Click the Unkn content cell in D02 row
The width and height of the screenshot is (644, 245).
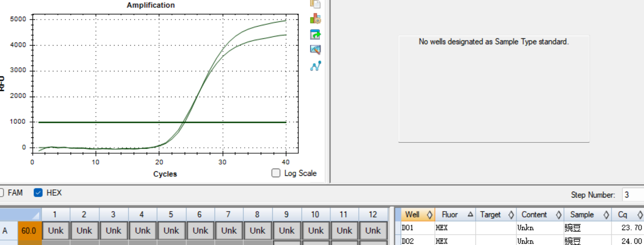tap(540, 240)
